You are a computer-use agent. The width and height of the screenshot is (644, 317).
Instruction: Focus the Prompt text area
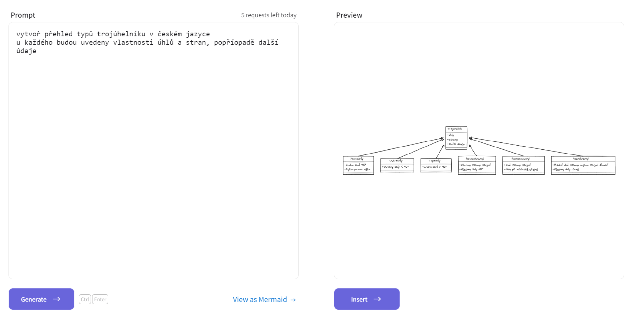click(153, 150)
